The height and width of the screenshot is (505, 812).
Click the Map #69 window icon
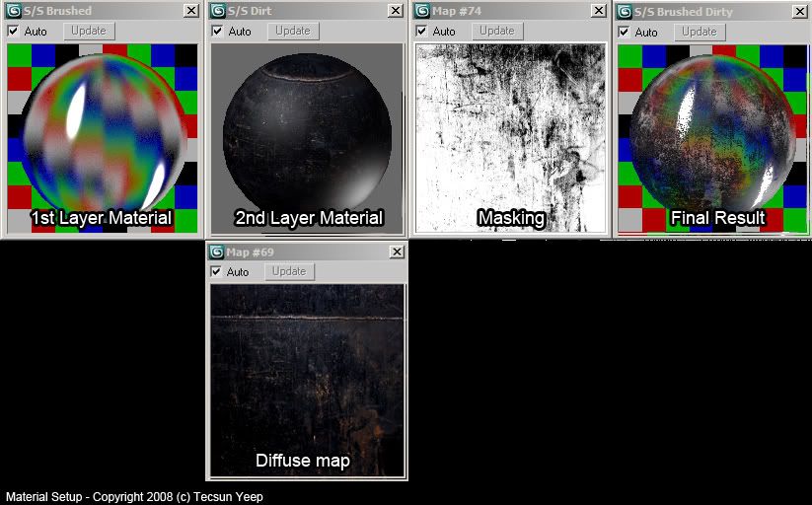(x=217, y=252)
